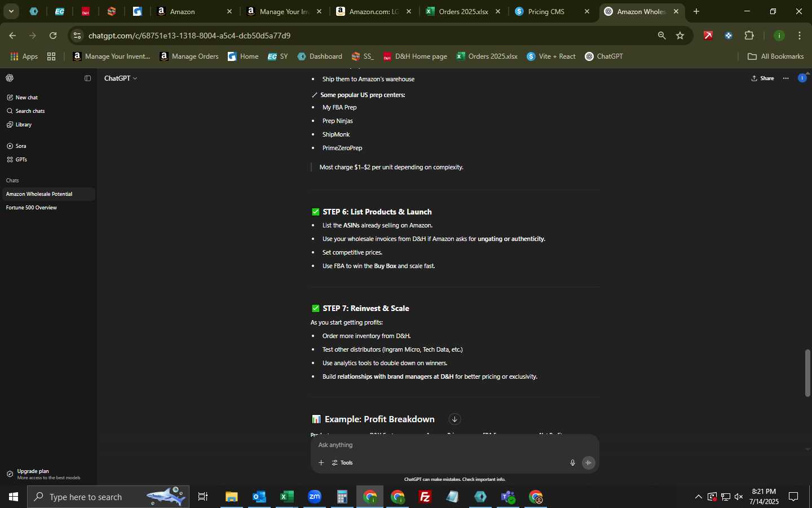Open the notification center icon

pyautogui.click(x=793, y=497)
